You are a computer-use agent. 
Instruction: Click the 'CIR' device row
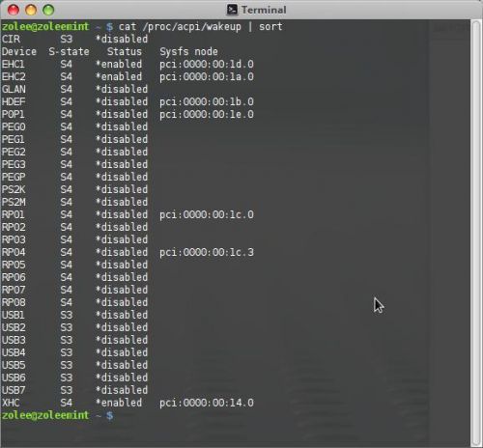click(x=74, y=39)
